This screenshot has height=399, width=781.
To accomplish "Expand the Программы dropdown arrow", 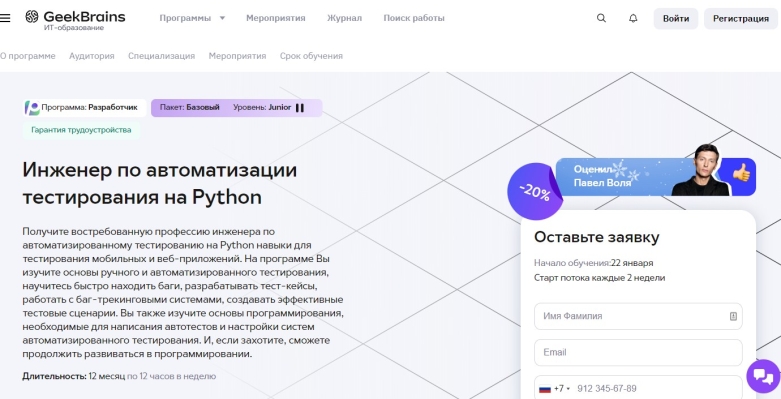I will [222, 18].
